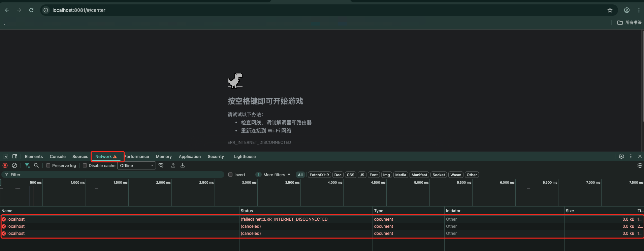Open DevTools settings gear
The width and height of the screenshot is (644, 251).
click(621, 156)
